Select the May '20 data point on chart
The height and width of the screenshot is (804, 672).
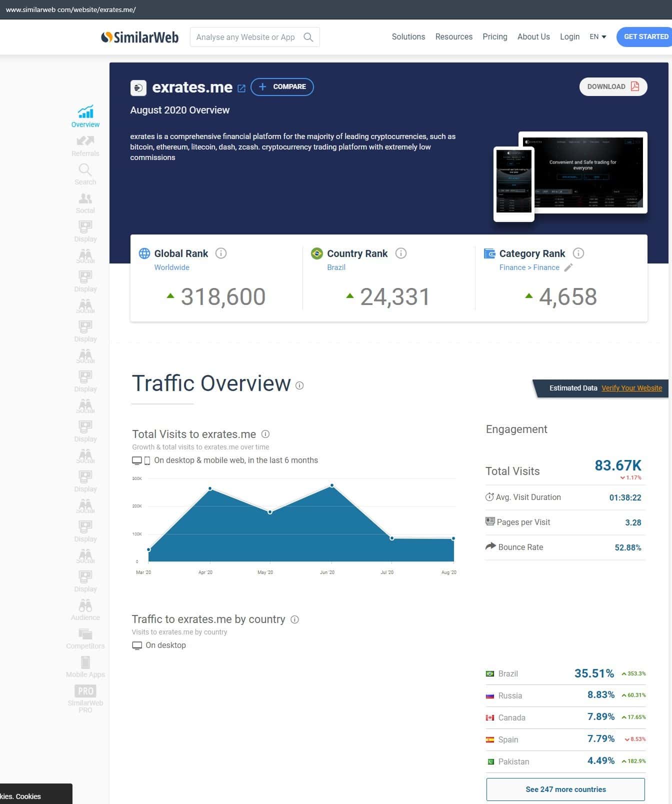(x=270, y=512)
